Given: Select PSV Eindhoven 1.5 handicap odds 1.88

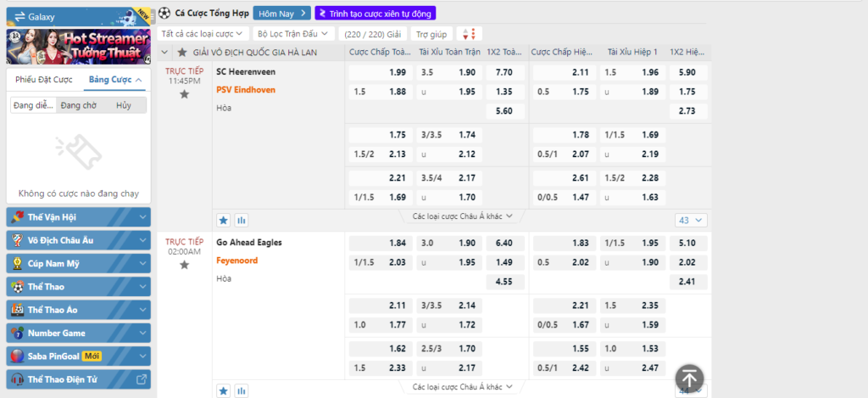Looking at the screenshot, I should [x=381, y=92].
